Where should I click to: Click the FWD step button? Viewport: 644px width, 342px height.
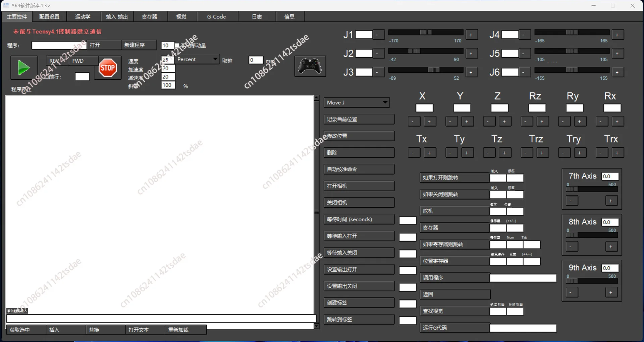pyautogui.click(x=84, y=61)
